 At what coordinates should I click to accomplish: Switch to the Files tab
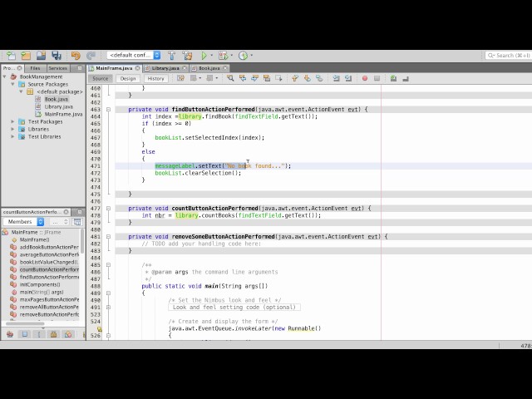[35, 68]
